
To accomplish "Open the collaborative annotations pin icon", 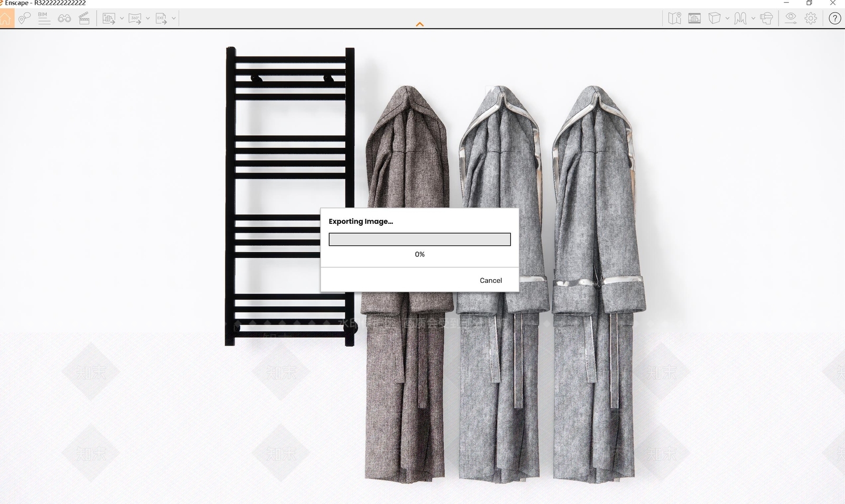I will click(24, 18).
